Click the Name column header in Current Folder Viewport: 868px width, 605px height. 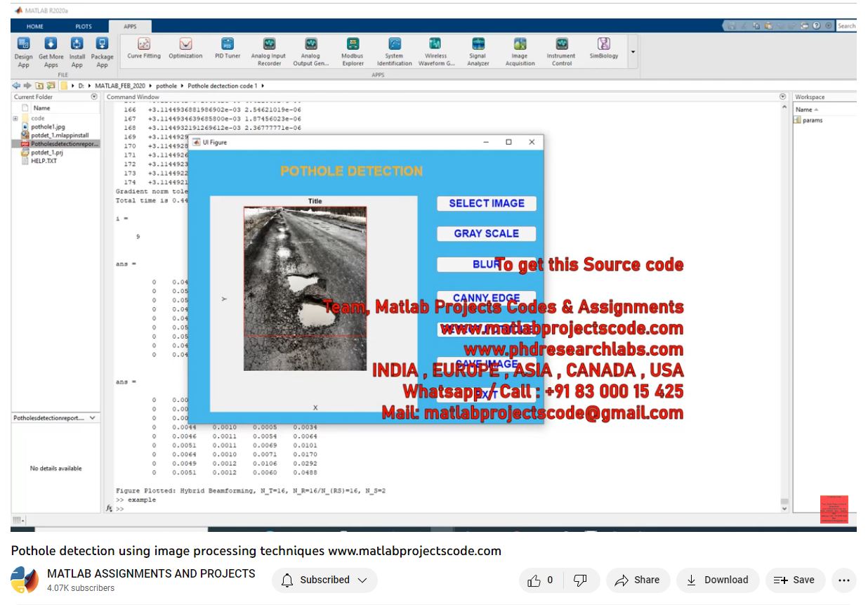coord(42,108)
